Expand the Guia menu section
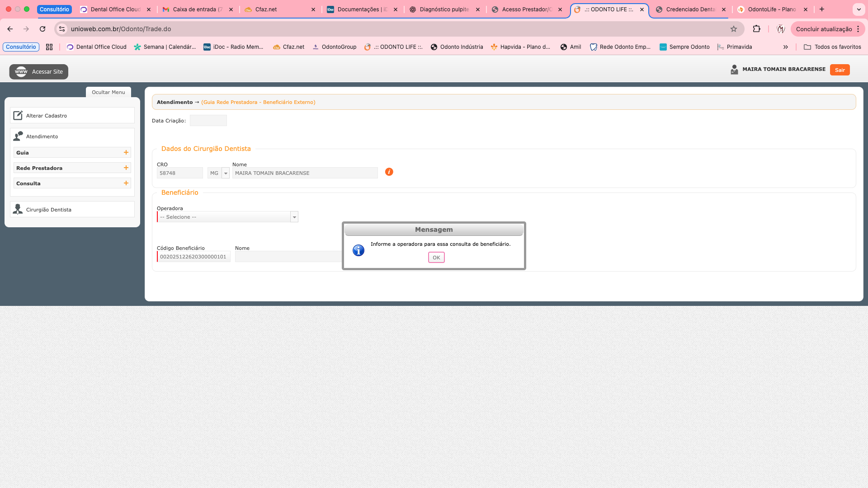868x488 pixels. (x=126, y=153)
